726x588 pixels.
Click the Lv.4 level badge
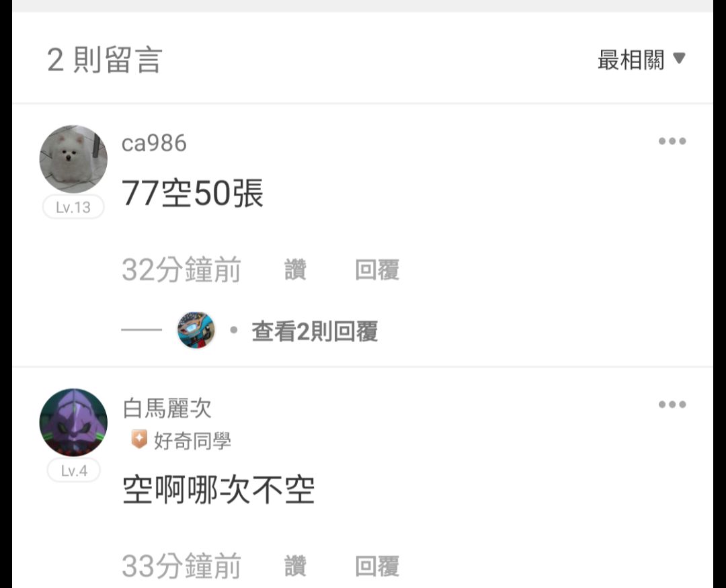click(74, 470)
